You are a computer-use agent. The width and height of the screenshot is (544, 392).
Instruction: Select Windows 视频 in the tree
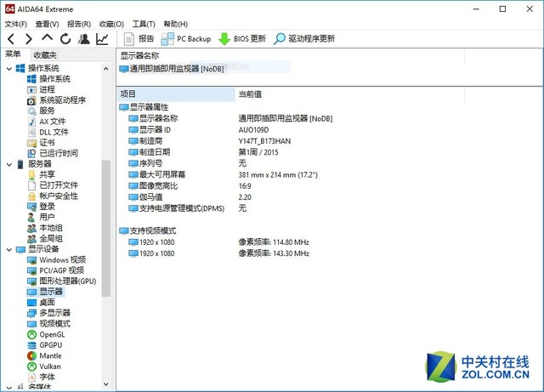point(57,260)
